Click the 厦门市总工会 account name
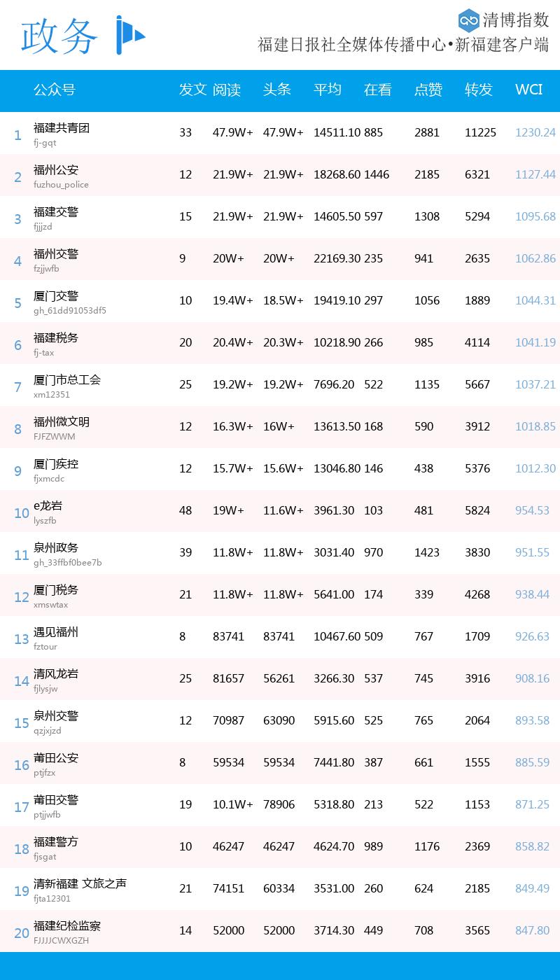560x980 pixels. point(67,380)
